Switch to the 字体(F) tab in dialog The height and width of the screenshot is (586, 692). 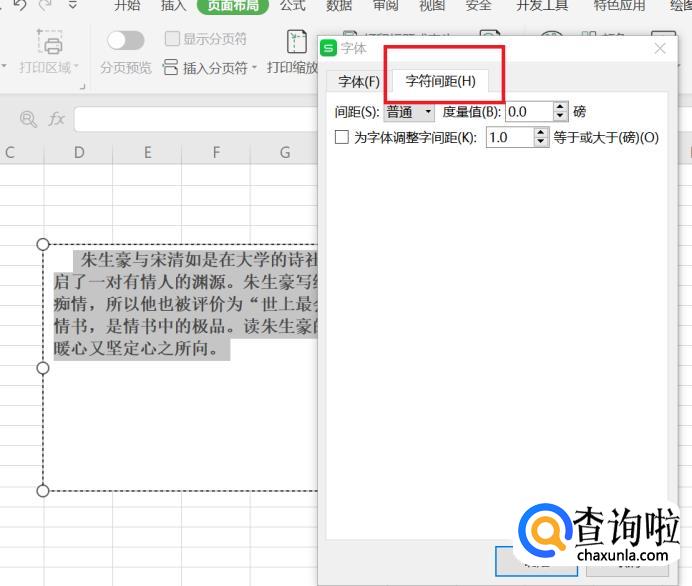358,82
